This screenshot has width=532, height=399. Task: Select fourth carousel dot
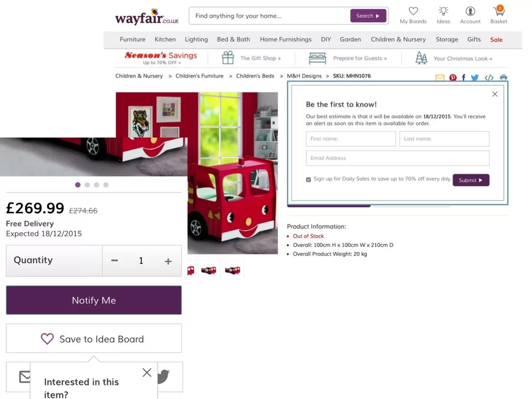[x=106, y=185]
